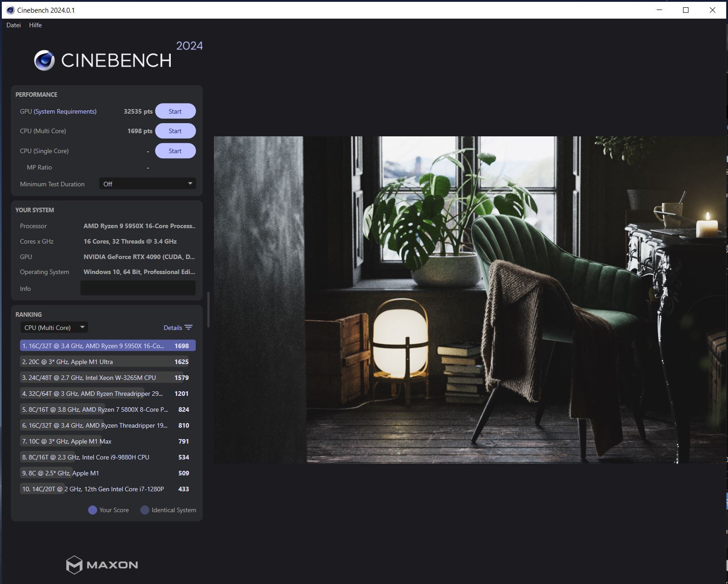Minimize the Cinebench window
728x584 pixels.
[x=659, y=10]
